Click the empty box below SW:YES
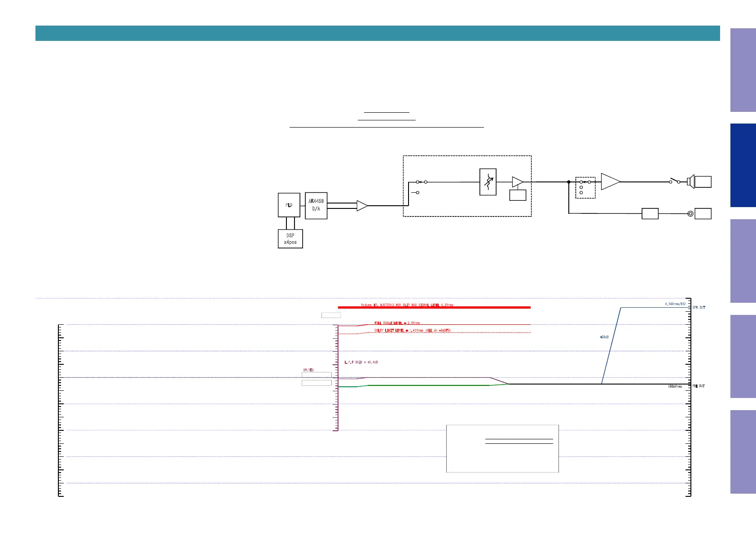This screenshot has width=756, height=535. (x=316, y=383)
